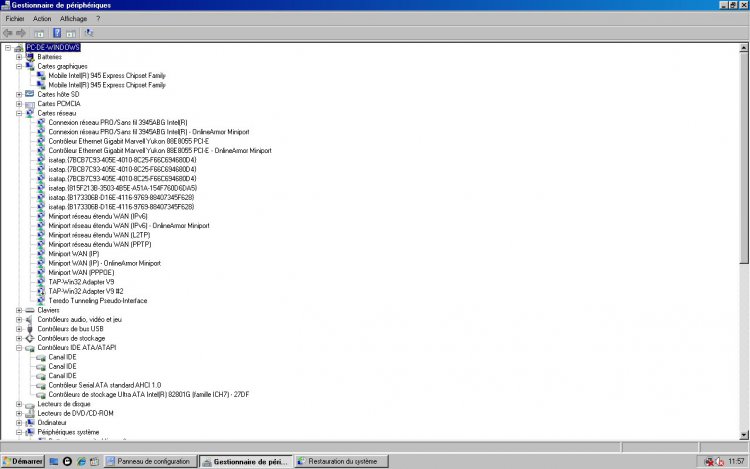750x469 pixels.
Task: Click the show/hide console tree toolbar icon
Action: tap(39, 33)
